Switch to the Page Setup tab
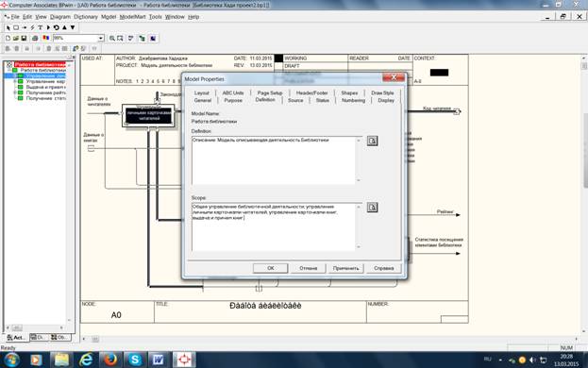 click(x=270, y=92)
